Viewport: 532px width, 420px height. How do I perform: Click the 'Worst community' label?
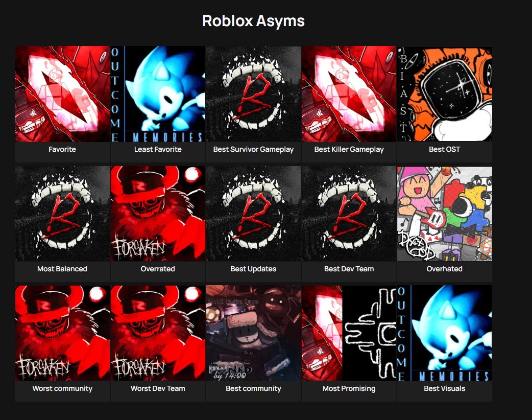click(x=62, y=388)
